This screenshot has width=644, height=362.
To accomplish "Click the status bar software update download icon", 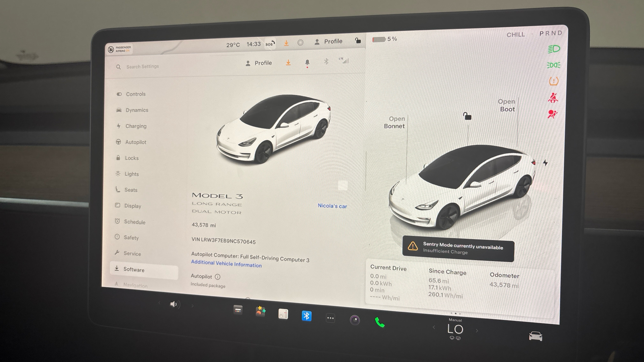I will 286,43.
